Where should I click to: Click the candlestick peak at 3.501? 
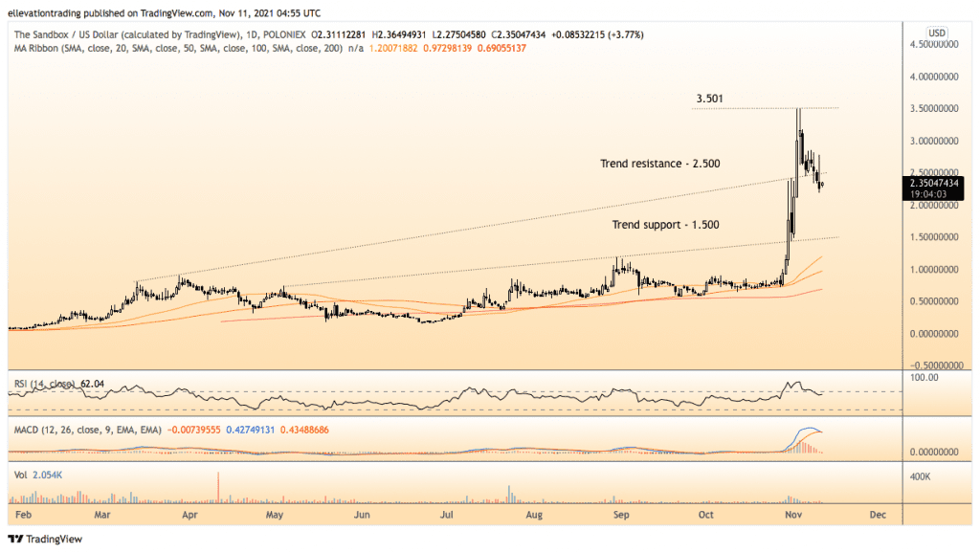pyautogui.click(x=798, y=110)
